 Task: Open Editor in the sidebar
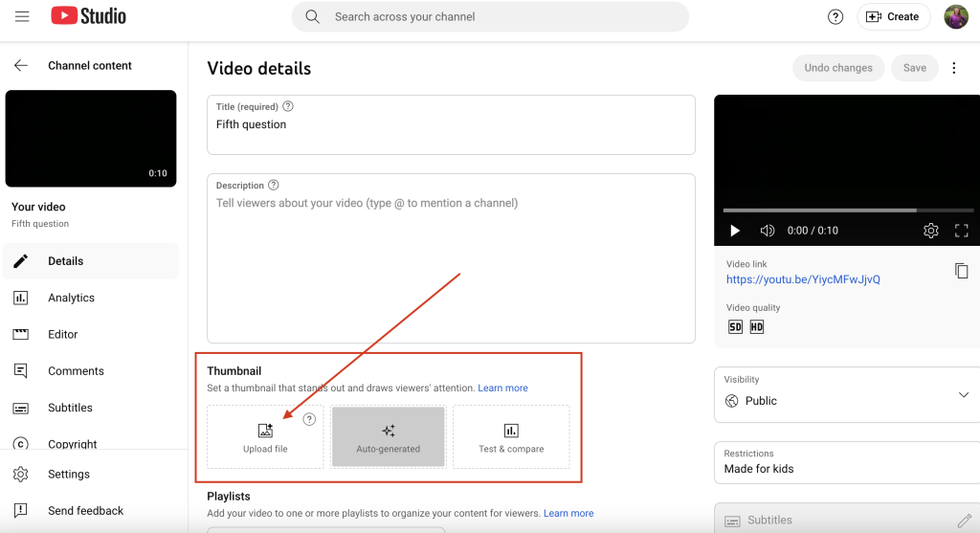coord(63,334)
